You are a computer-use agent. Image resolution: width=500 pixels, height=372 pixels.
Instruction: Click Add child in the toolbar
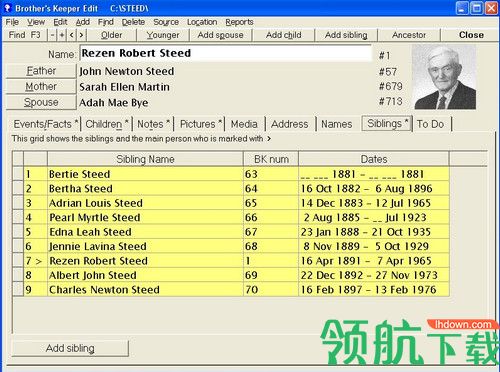(x=284, y=35)
